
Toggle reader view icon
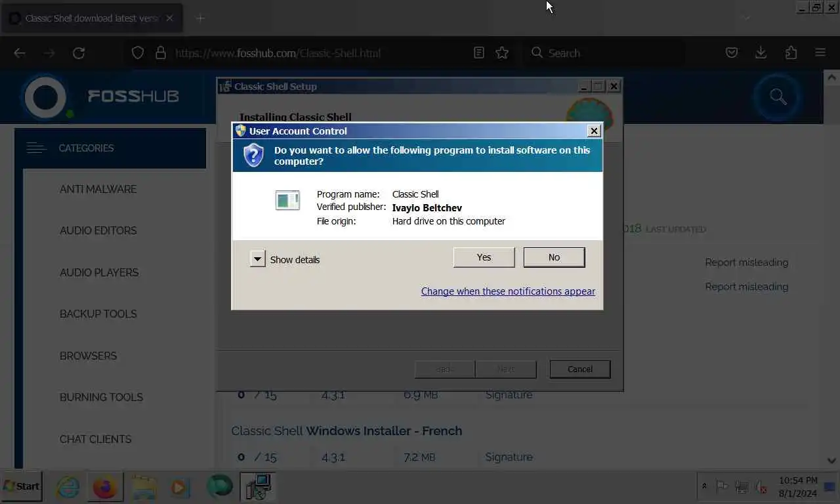(479, 53)
